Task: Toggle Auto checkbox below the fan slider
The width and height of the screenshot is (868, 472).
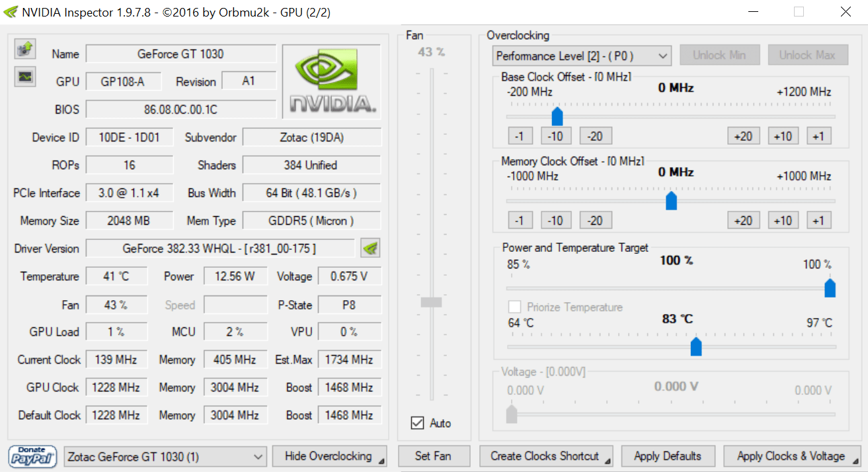Action: [x=417, y=423]
